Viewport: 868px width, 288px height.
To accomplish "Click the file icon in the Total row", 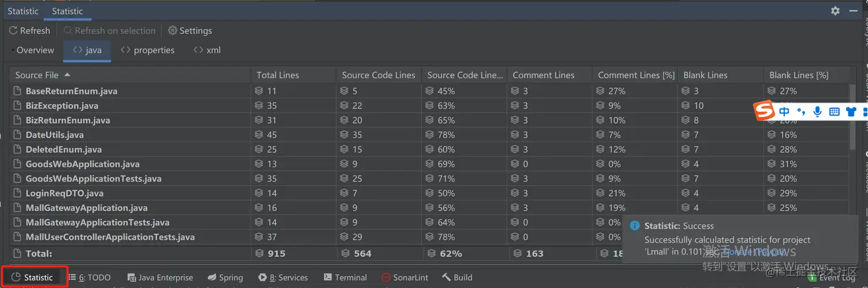I will click(17, 253).
